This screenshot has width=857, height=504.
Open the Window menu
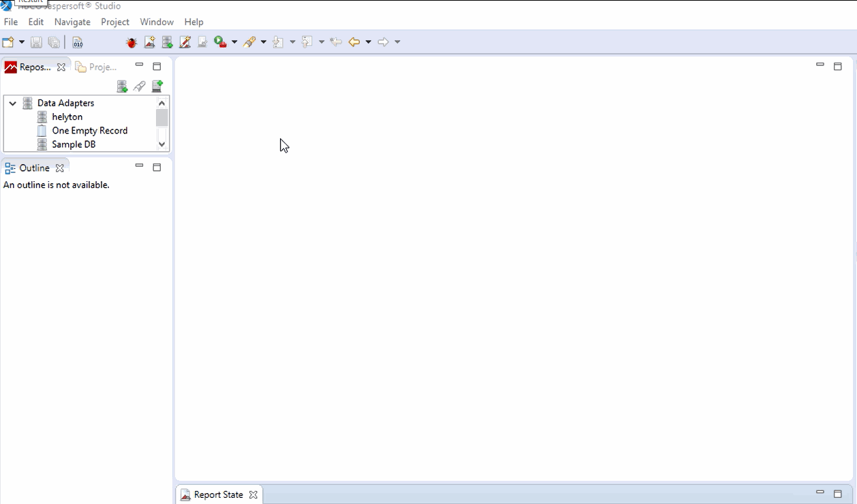[157, 22]
